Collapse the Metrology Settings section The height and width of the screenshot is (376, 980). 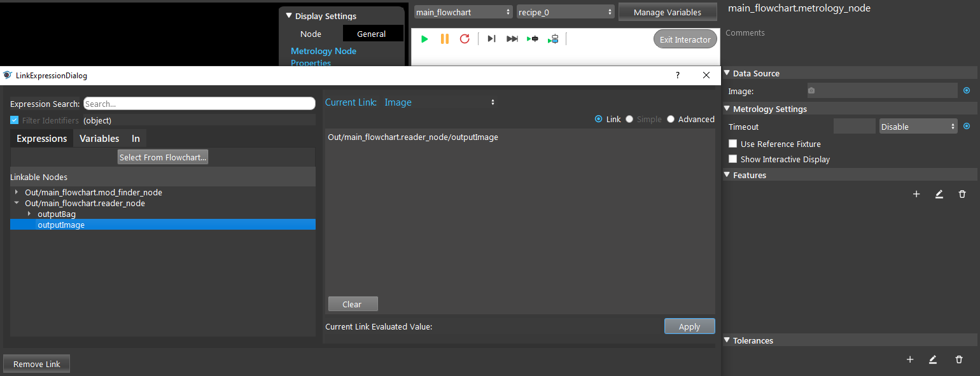[727, 109]
